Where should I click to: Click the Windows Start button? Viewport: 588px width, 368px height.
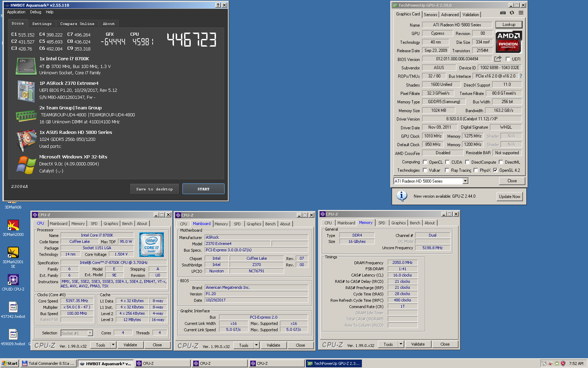coord(10,363)
